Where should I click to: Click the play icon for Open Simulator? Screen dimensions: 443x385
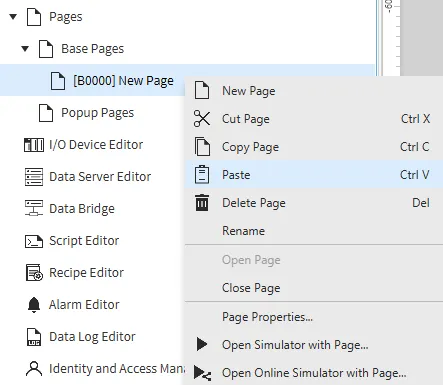tap(202, 344)
